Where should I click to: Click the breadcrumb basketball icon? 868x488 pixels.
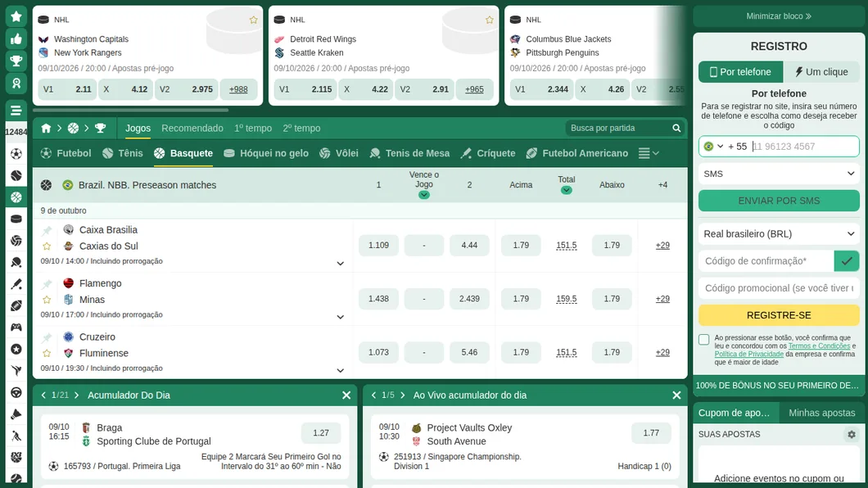(x=73, y=129)
